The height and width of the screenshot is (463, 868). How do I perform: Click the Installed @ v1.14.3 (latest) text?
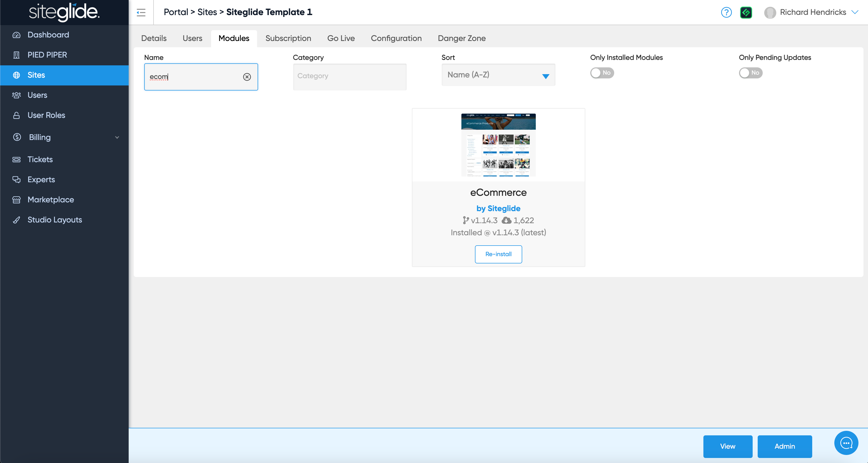coord(498,233)
